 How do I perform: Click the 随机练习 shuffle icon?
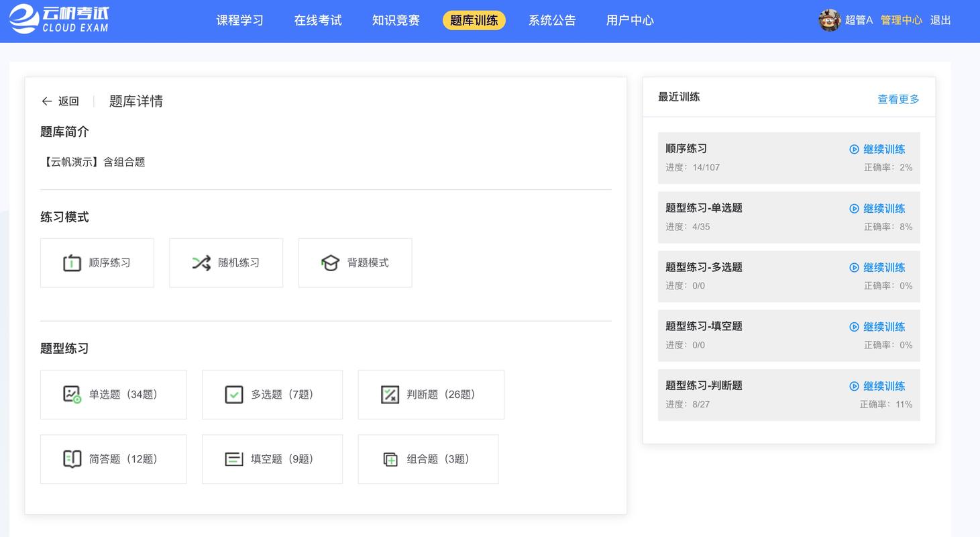tap(201, 263)
